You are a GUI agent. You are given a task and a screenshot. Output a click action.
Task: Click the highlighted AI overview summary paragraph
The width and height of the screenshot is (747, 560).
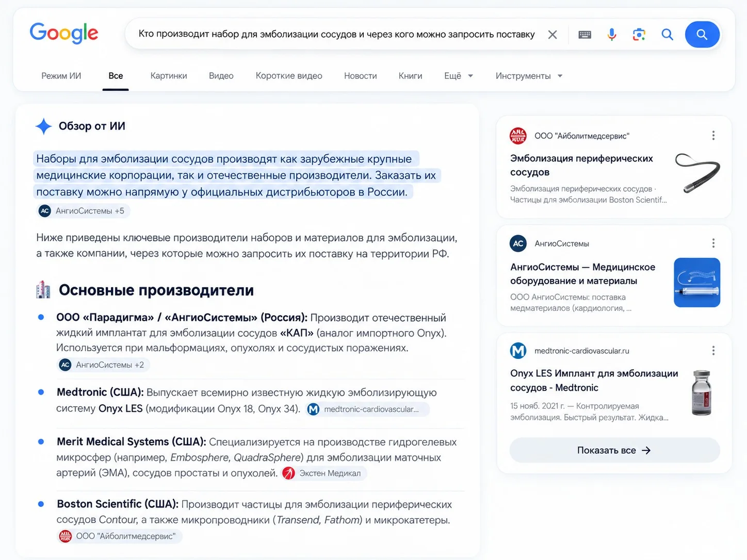237,175
